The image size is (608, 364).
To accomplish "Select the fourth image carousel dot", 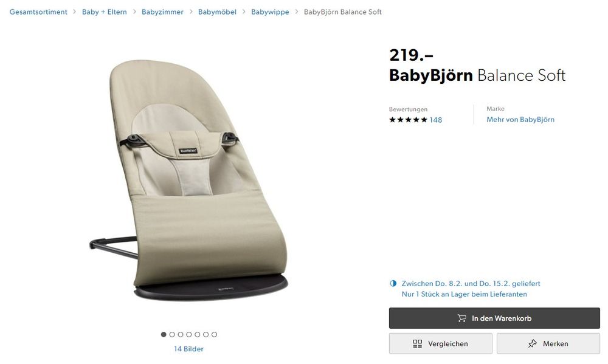I will tap(189, 334).
